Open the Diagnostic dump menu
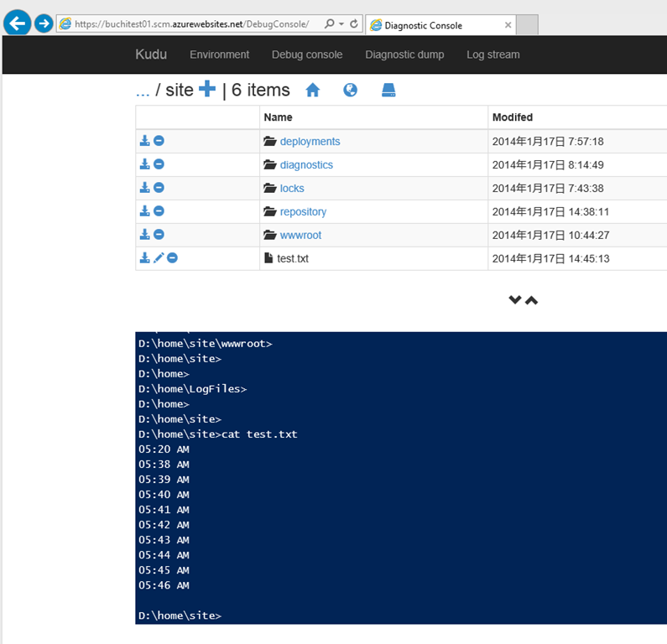Image resolution: width=667 pixels, height=644 pixels. pyautogui.click(x=404, y=55)
